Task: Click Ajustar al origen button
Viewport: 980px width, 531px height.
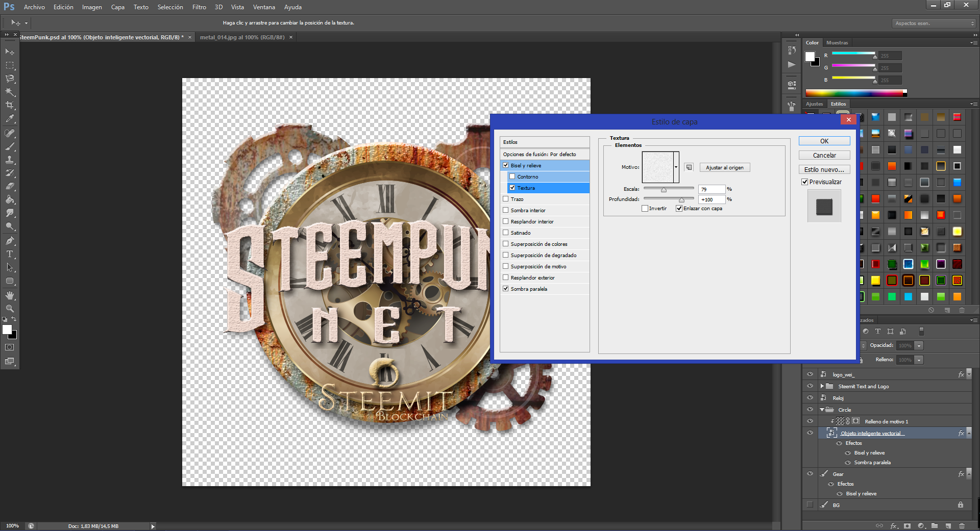Action: [725, 167]
